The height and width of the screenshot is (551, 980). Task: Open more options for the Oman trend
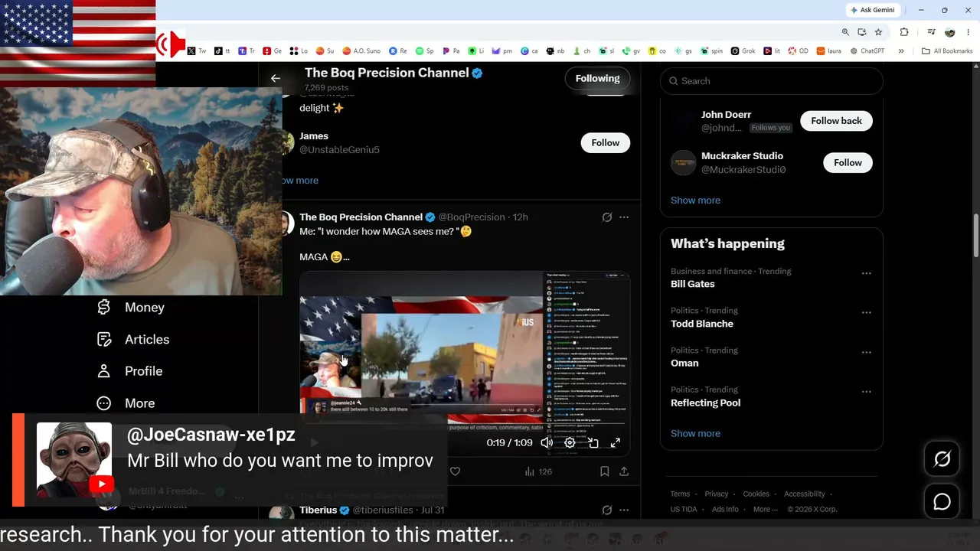(x=867, y=353)
